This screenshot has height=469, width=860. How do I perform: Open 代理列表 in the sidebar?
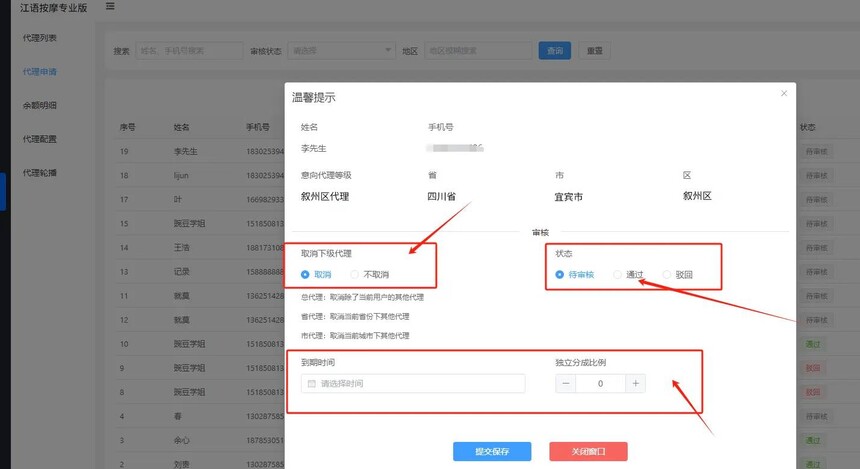point(40,38)
